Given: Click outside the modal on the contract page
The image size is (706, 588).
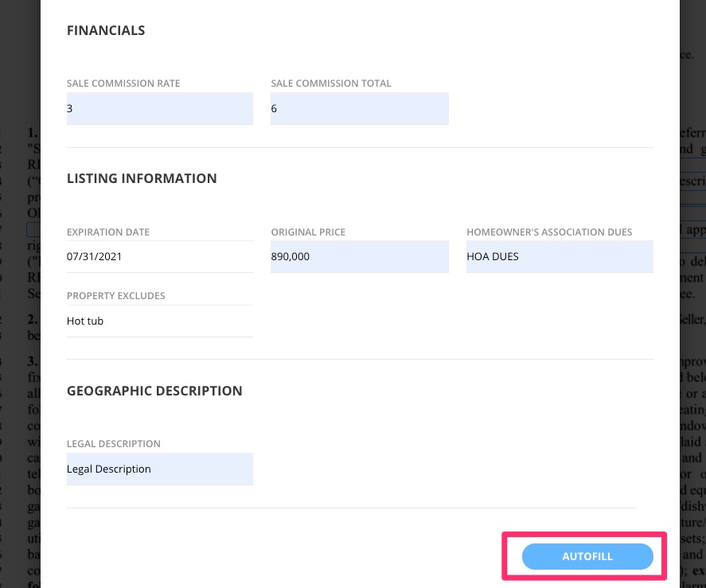Looking at the screenshot, I should click(x=20, y=517).
